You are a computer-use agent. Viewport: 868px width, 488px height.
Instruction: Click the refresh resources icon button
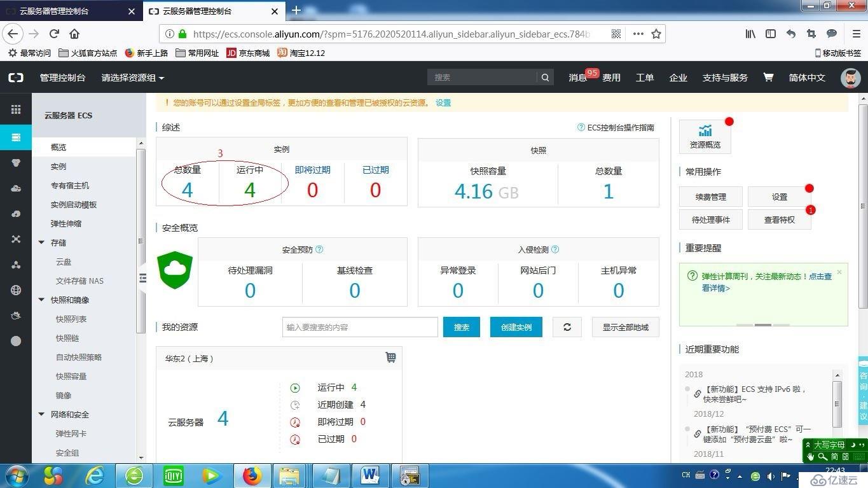[567, 327]
